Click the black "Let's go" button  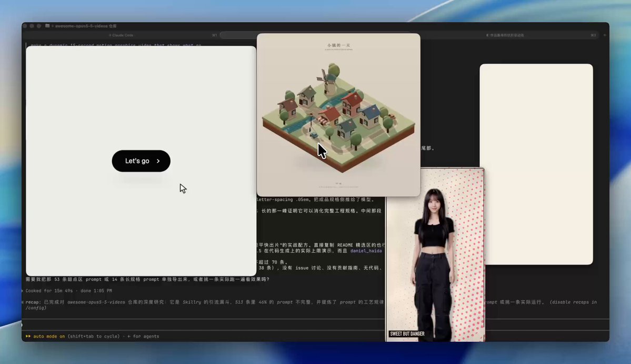[x=141, y=161]
